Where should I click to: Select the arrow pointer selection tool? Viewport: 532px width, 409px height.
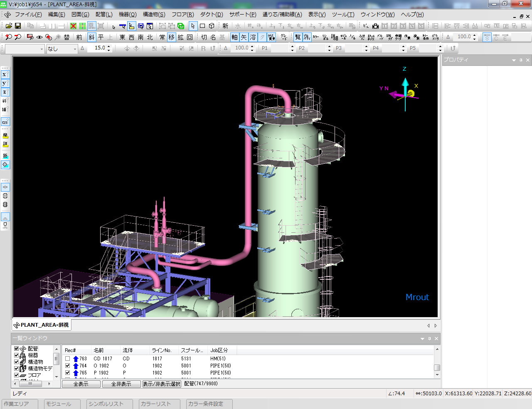pyautogui.click(x=193, y=26)
